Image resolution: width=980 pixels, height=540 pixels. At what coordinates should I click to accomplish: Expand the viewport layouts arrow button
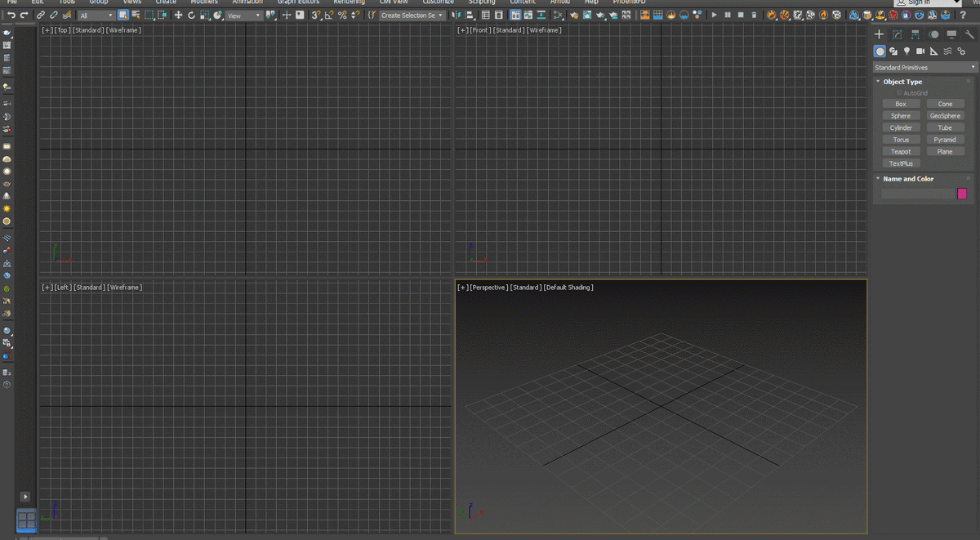coord(25,497)
